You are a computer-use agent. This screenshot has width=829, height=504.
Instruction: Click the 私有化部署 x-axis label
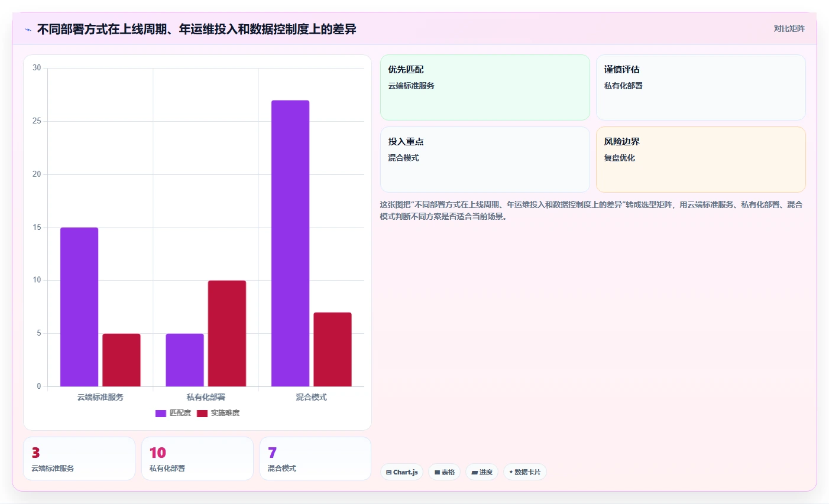206,397
